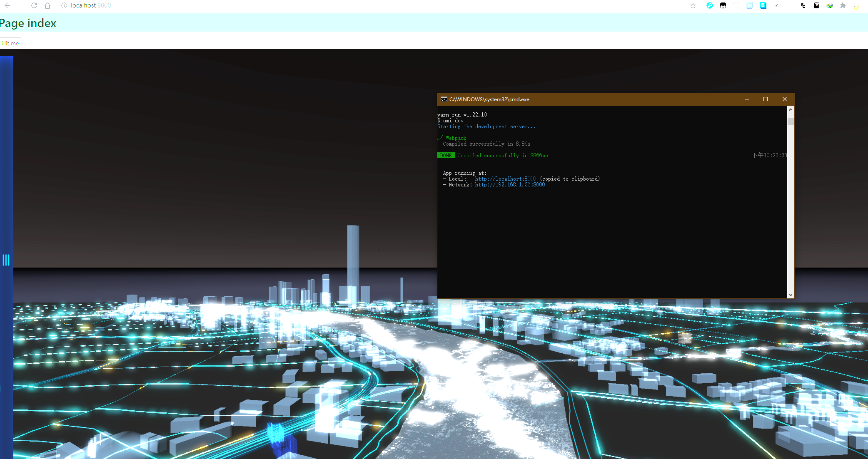Maximize the cmd.exe window
This screenshot has height=459, width=868.
pyautogui.click(x=765, y=99)
